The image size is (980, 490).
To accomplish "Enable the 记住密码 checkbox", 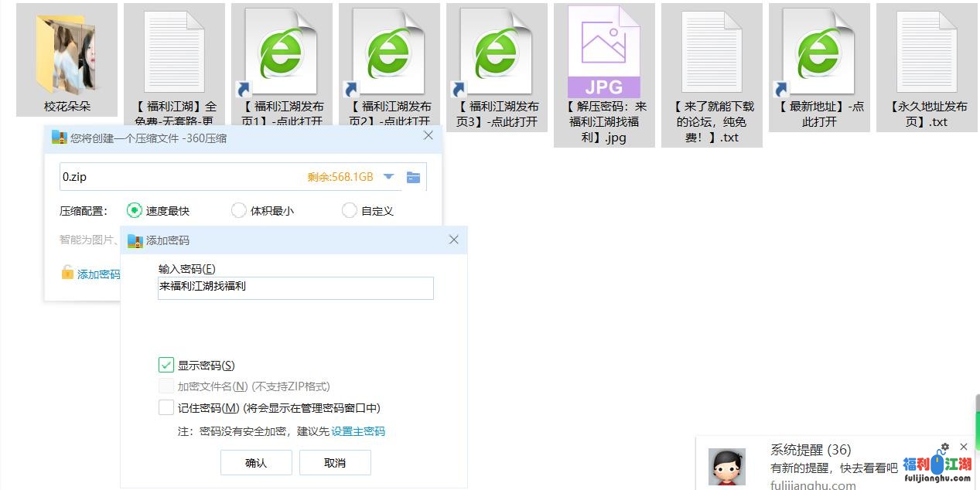I will tap(166, 407).
